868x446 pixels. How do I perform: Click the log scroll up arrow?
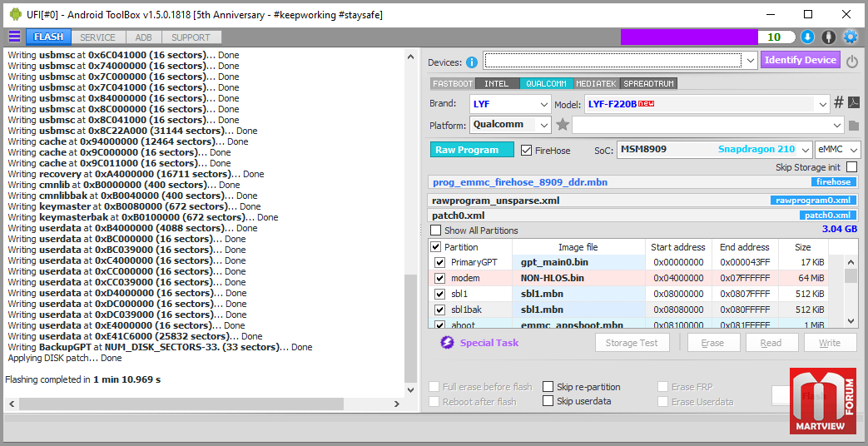tap(410, 57)
